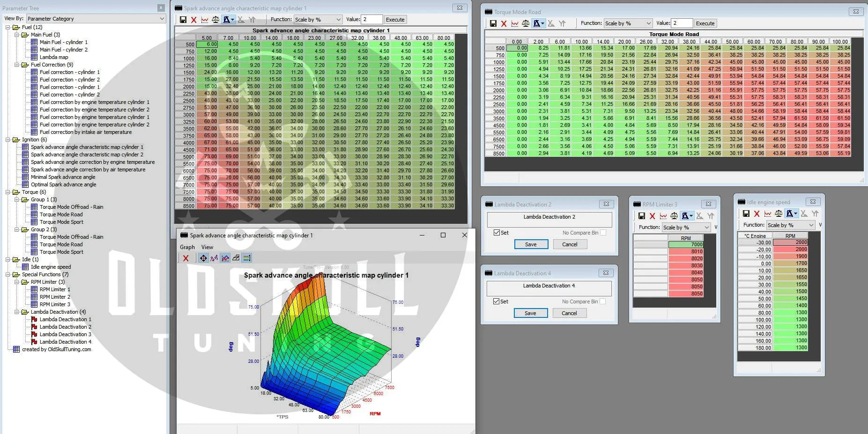This screenshot has width=868, height=434.
Task: Open the Graph menu in chart window
Action: (x=187, y=247)
